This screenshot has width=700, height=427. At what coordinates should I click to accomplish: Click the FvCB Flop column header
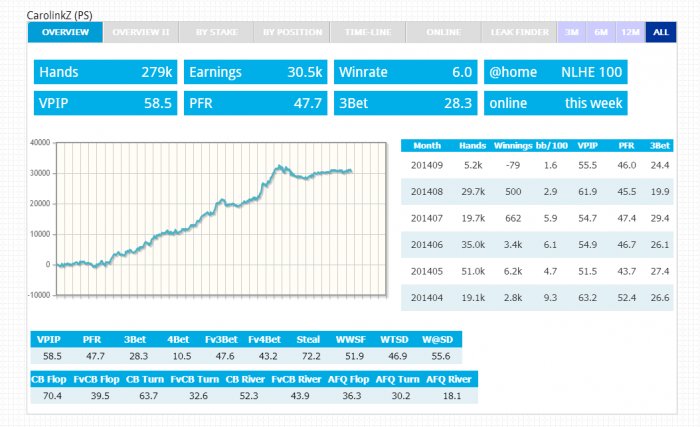coord(96,379)
